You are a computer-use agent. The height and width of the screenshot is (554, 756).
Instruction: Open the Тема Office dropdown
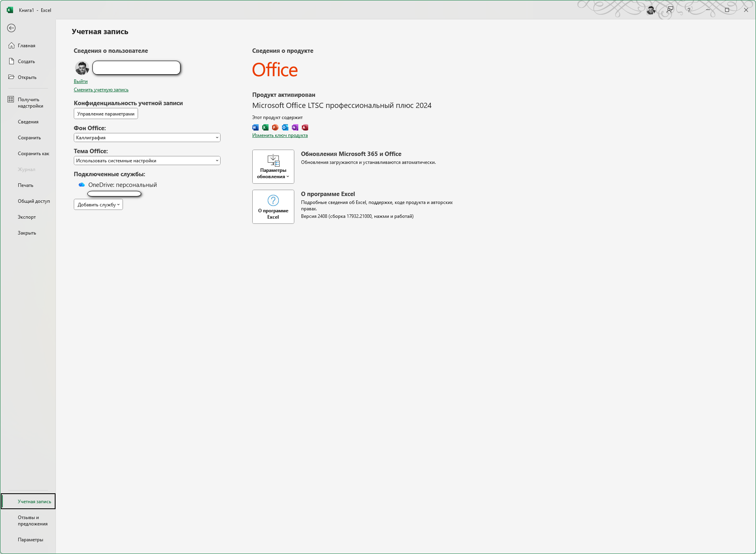click(147, 161)
